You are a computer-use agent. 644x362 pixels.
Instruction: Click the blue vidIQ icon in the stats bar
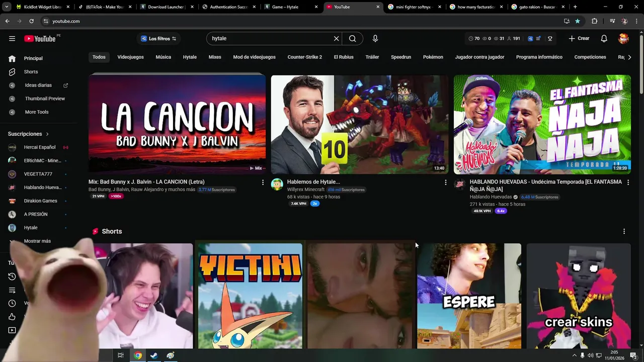pos(530,39)
